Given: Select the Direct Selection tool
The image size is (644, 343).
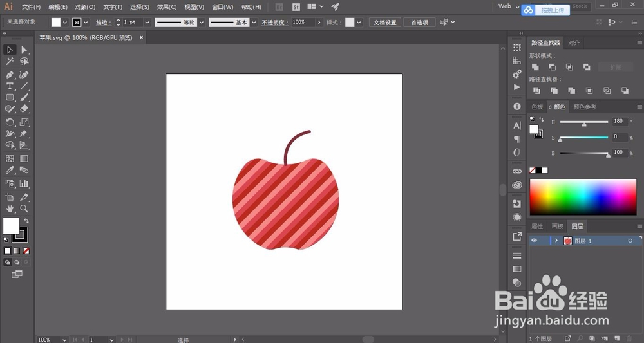Looking at the screenshot, I should coord(24,50).
